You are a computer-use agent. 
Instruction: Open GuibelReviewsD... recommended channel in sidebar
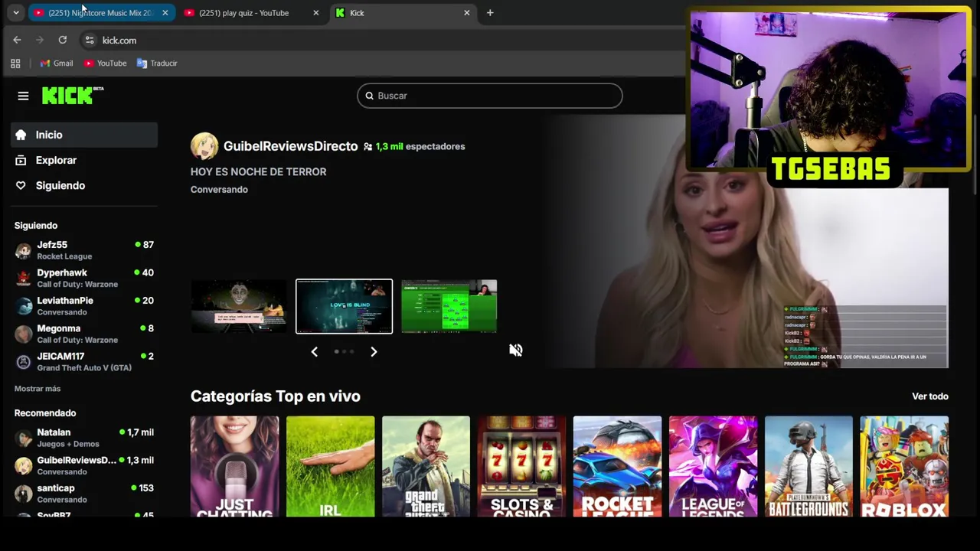tap(84, 465)
